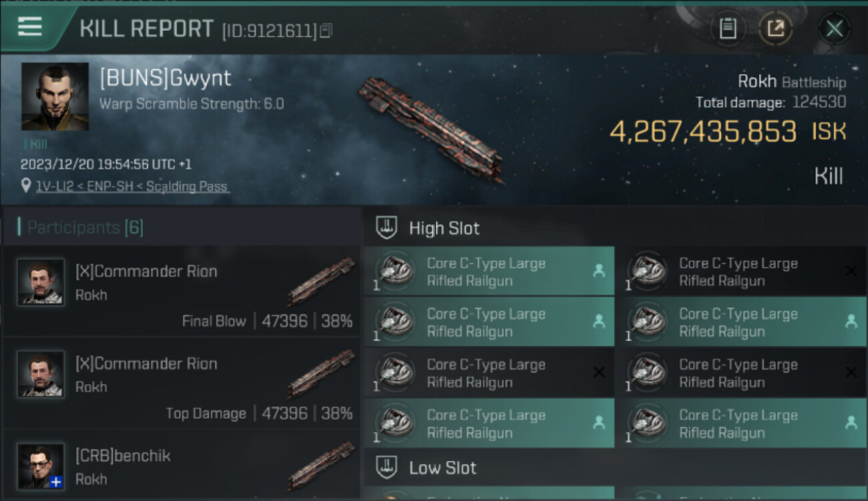Open the benchik participant entry

coord(182,466)
